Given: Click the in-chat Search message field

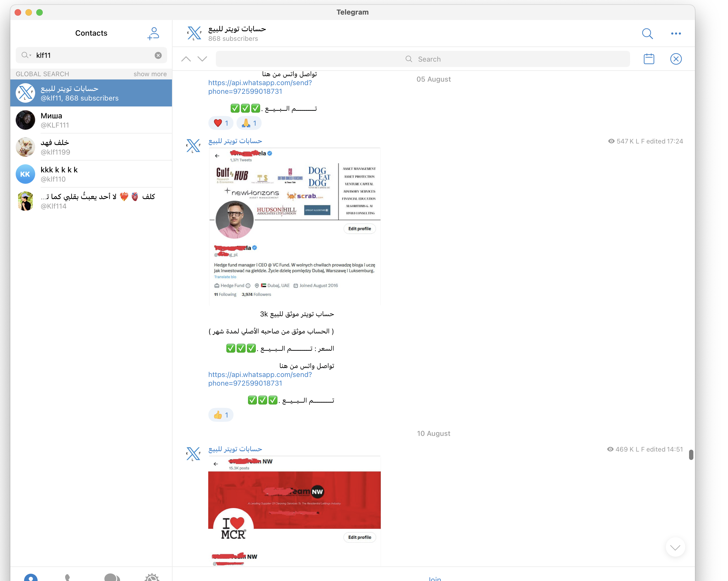Looking at the screenshot, I should pyautogui.click(x=423, y=59).
